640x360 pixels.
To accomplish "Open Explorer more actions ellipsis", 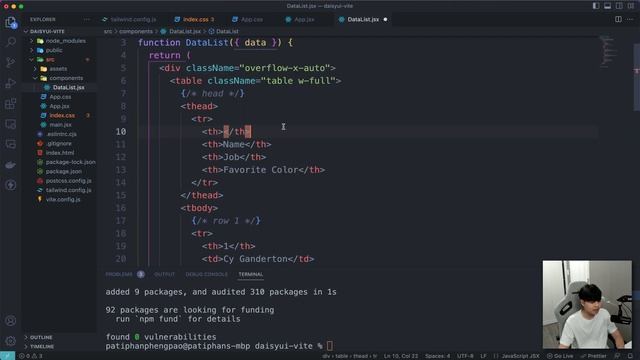I will tap(87, 19).
